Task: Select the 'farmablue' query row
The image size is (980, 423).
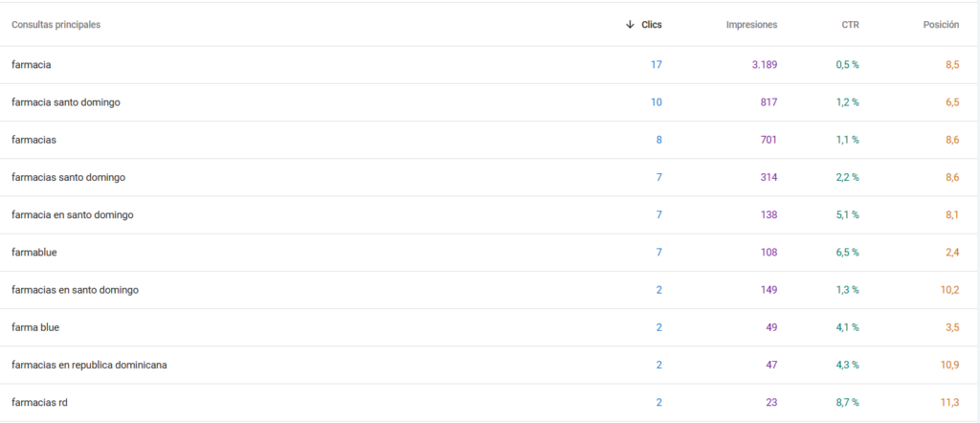Action: pyautogui.click(x=35, y=253)
